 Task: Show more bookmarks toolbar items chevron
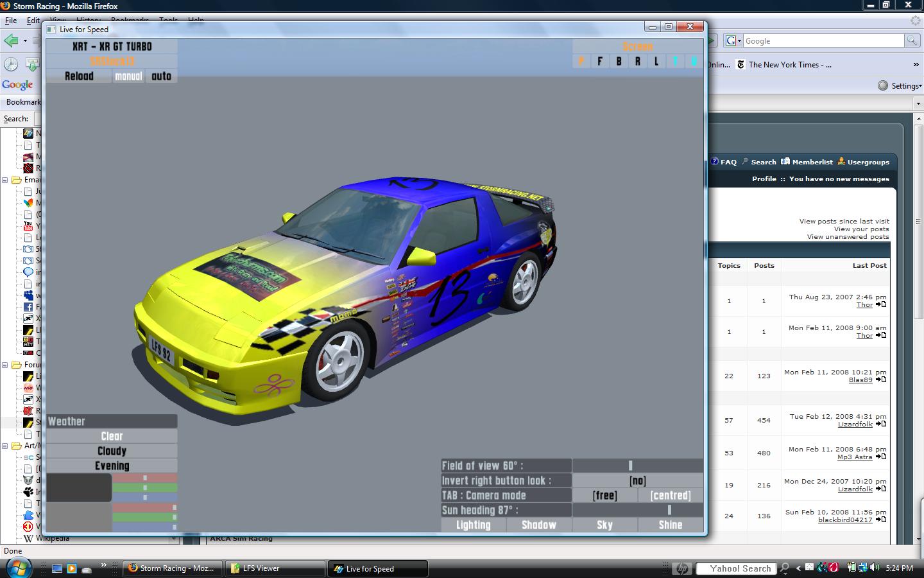pyautogui.click(x=916, y=64)
